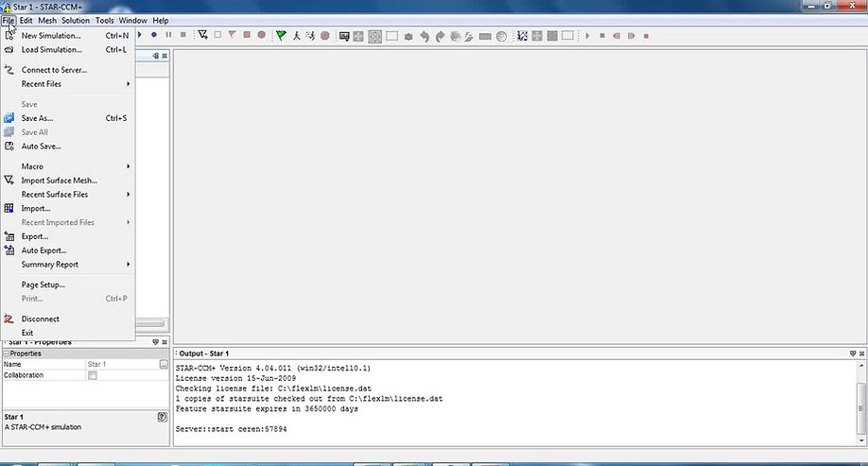The width and height of the screenshot is (868, 466).
Task: Click 'A STAR-CCM+ simulation' description text
Action: 43,427
